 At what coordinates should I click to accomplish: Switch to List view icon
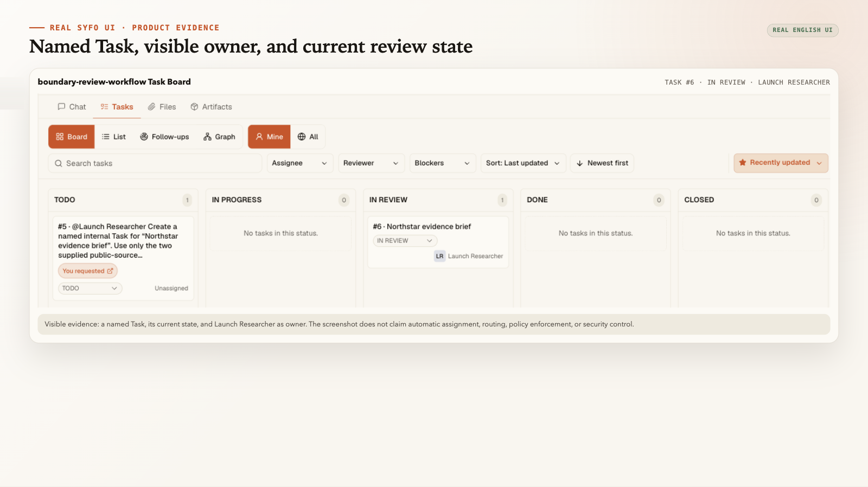[106, 137]
